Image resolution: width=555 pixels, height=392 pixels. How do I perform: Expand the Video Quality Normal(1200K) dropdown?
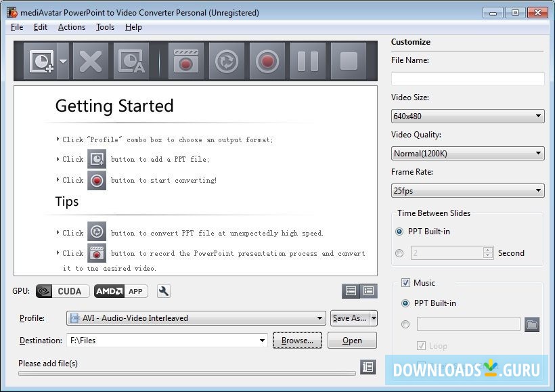pos(468,153)
